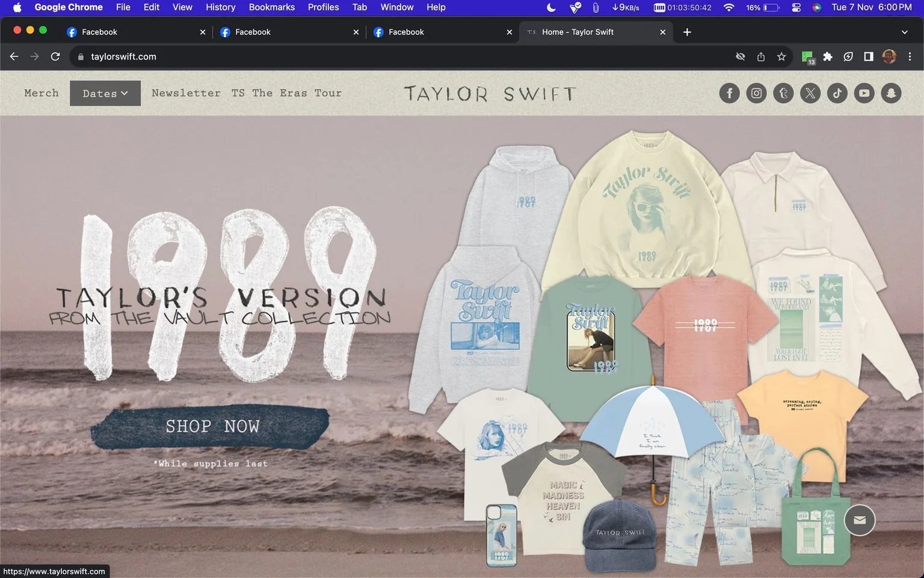Screen dimensions: 924x578
Task: Close the Home - Taylor Swift tab
Action: point(663,32)
